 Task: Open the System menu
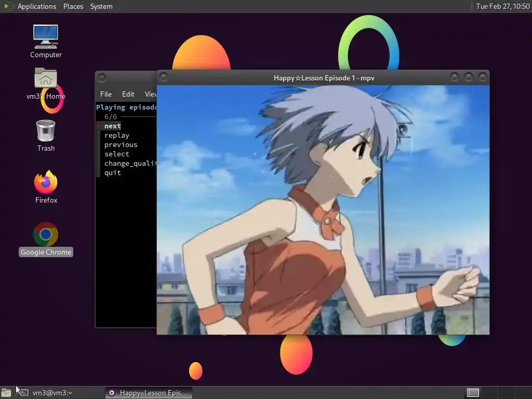tap(101, 6)
